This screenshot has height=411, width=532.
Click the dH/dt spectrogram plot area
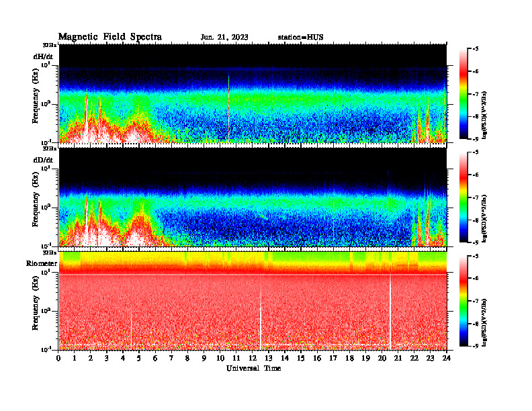[x=253, y=93]
